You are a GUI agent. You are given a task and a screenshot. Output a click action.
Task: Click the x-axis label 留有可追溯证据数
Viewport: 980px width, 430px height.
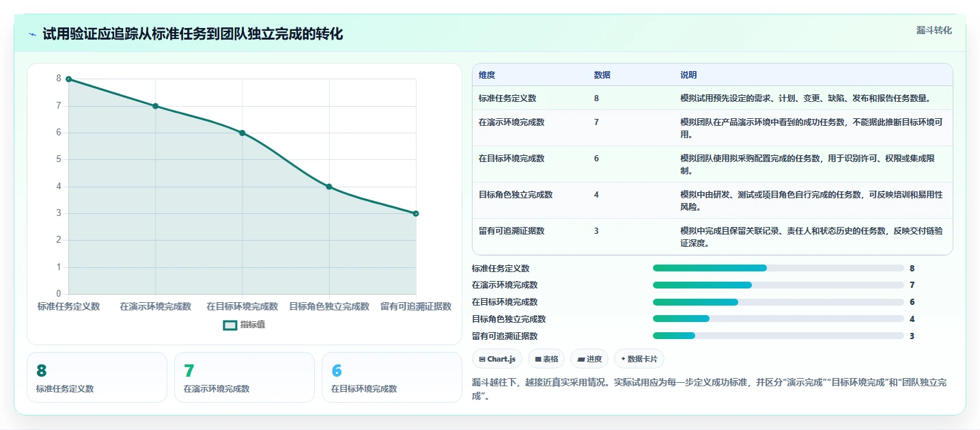point(416,306)
